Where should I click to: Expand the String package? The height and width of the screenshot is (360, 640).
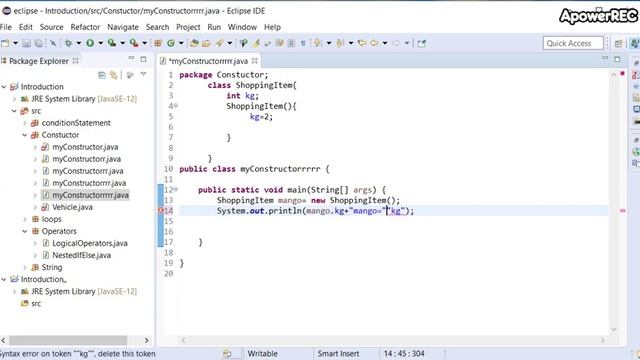click(25, 267)
